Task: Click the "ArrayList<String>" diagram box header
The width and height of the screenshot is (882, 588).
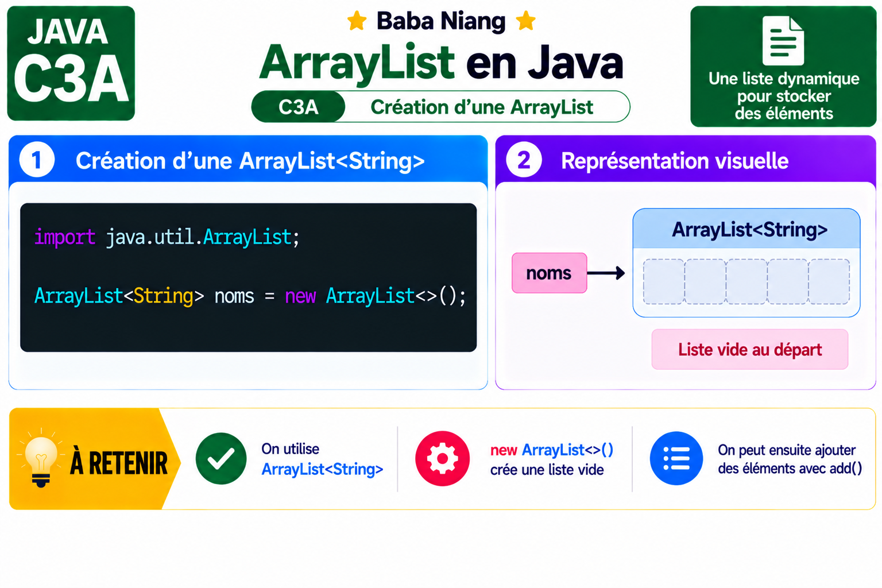Action: [746, 229]
